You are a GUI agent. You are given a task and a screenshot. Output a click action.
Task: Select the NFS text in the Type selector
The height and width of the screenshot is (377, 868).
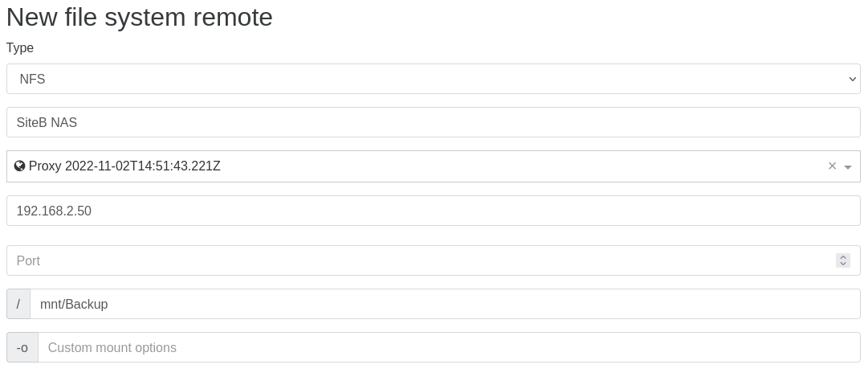(x=33, y=79)
